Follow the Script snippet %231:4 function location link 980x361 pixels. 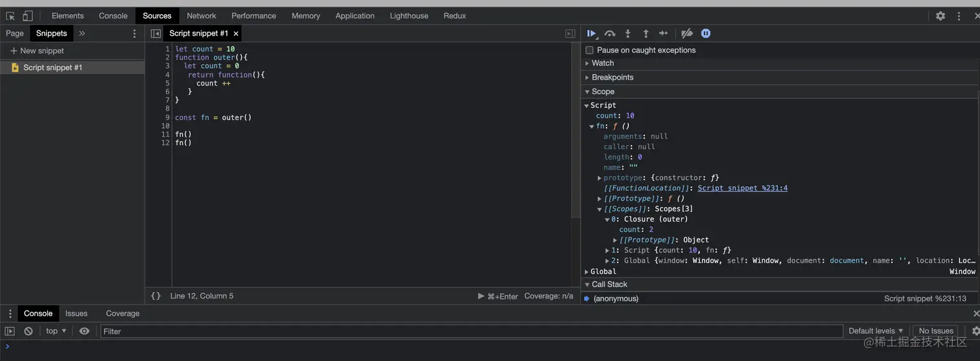tap(743, 189)
